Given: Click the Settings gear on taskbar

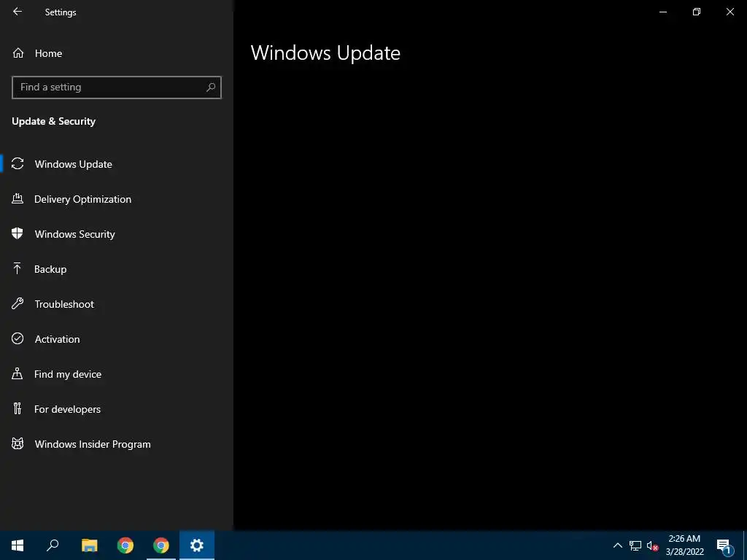Looking at the screenshot, I should tap(197, 545).
